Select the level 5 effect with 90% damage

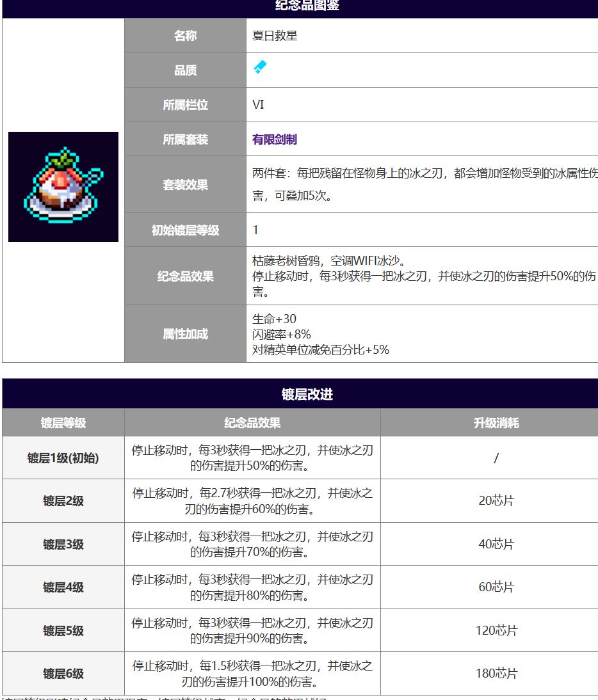(252, 630)
